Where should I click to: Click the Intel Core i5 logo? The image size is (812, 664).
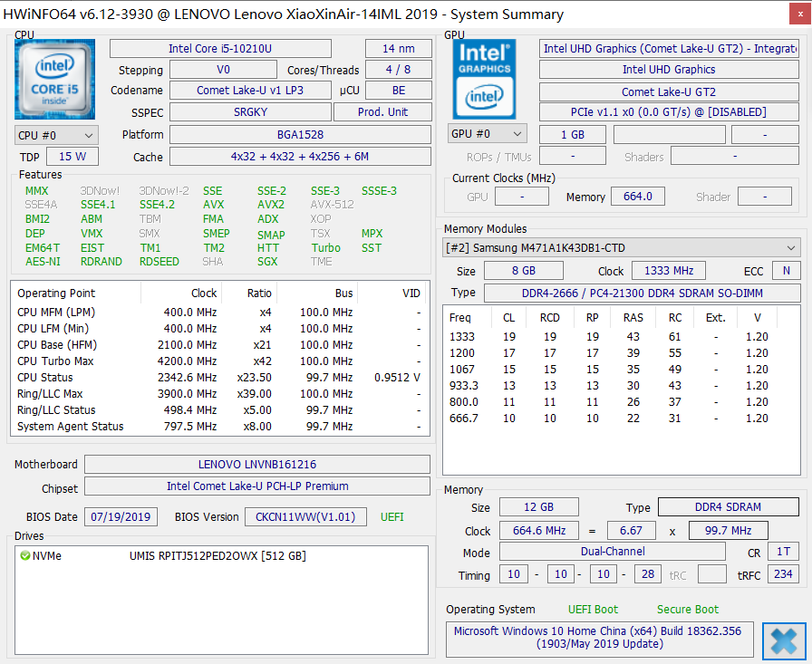[x=55, y=80]
